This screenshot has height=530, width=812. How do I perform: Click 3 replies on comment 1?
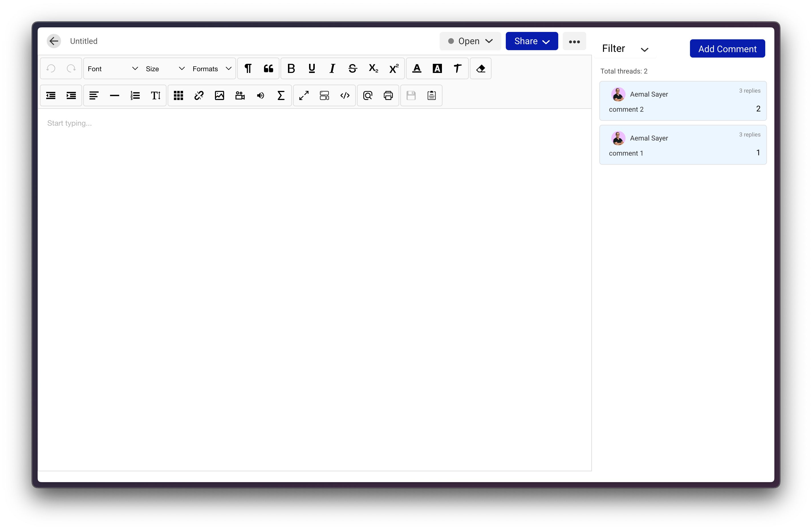click(x=750, y=135)
